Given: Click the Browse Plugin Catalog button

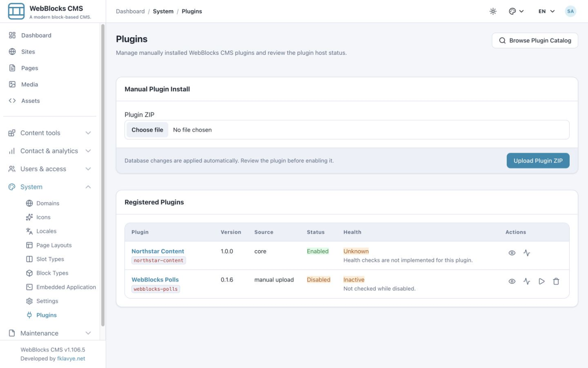Looking at the screenshot, I should (535, 40).
